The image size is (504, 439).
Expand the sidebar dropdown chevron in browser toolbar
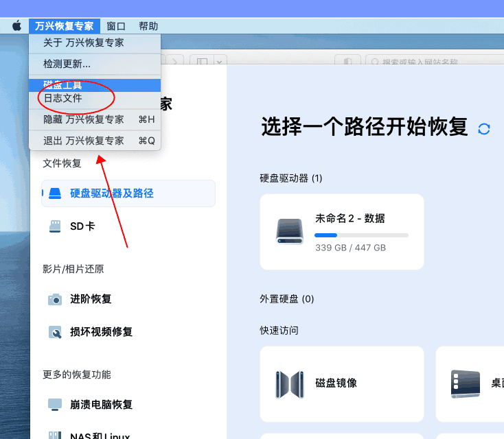(219, 61)
